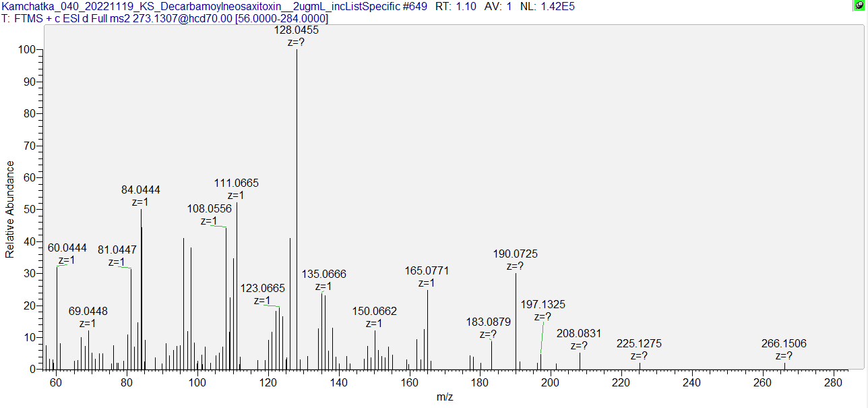
Task: Click the 135.0666 peak label
Action: [x=323, y=274]
